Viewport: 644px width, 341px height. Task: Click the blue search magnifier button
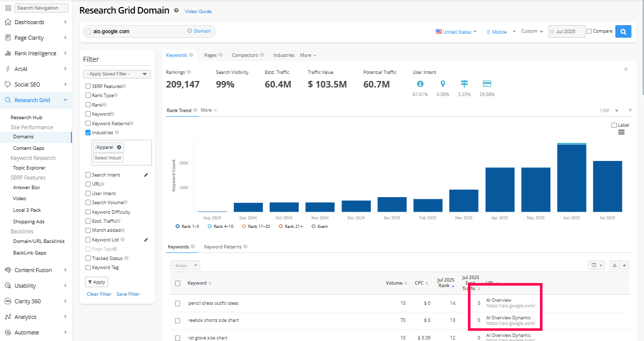623,32
